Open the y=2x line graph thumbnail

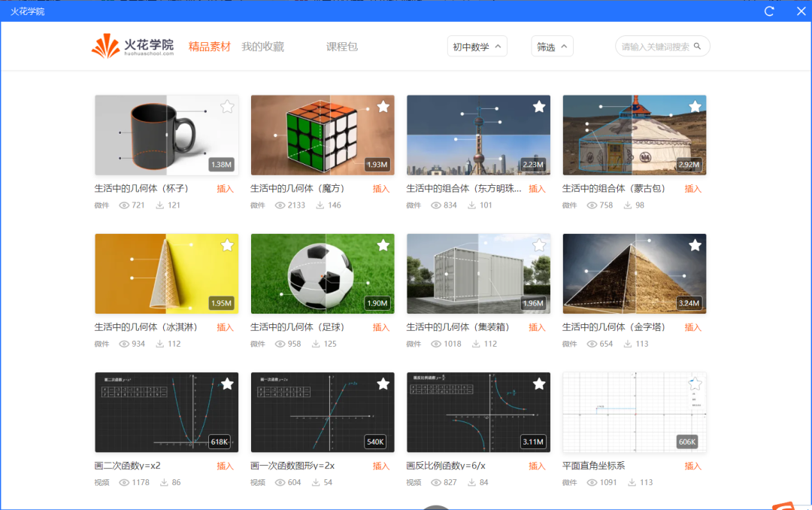point(323,412)
